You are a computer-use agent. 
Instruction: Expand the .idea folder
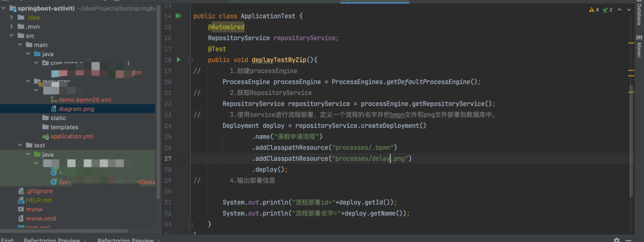[11, 18]
